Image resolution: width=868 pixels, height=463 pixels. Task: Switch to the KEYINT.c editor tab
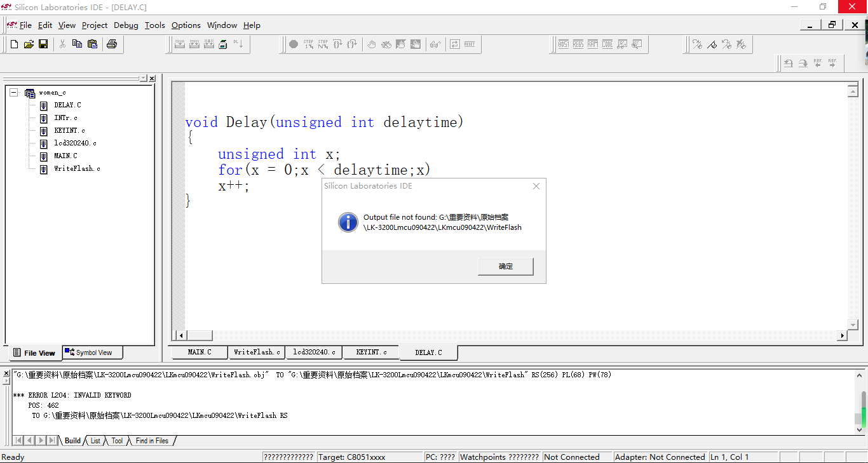coord(371,352)
